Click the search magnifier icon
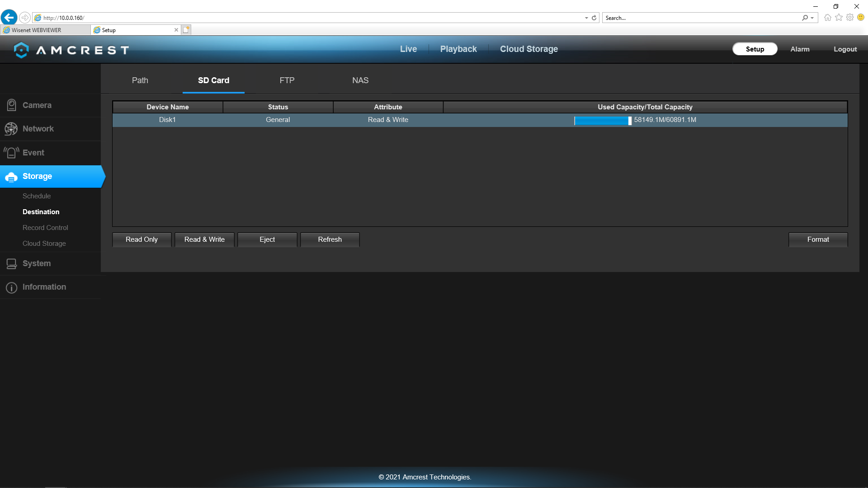The image size is (868, 488). pos(805,18)
